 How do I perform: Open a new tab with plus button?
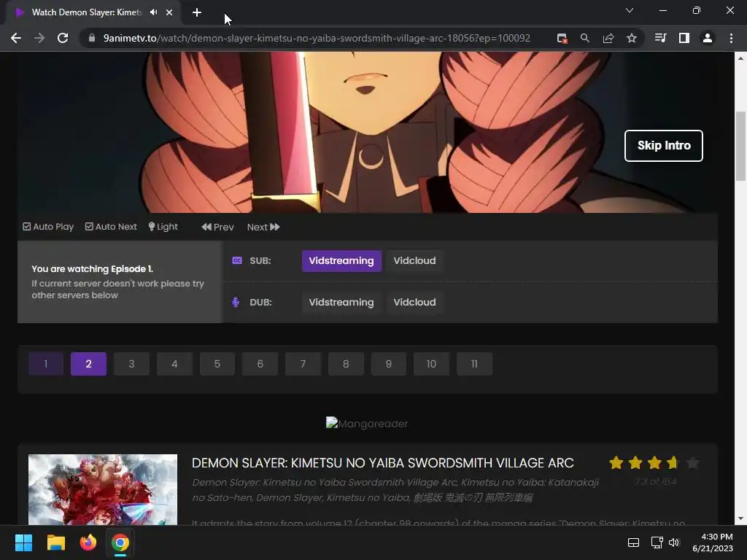[197, 12]
